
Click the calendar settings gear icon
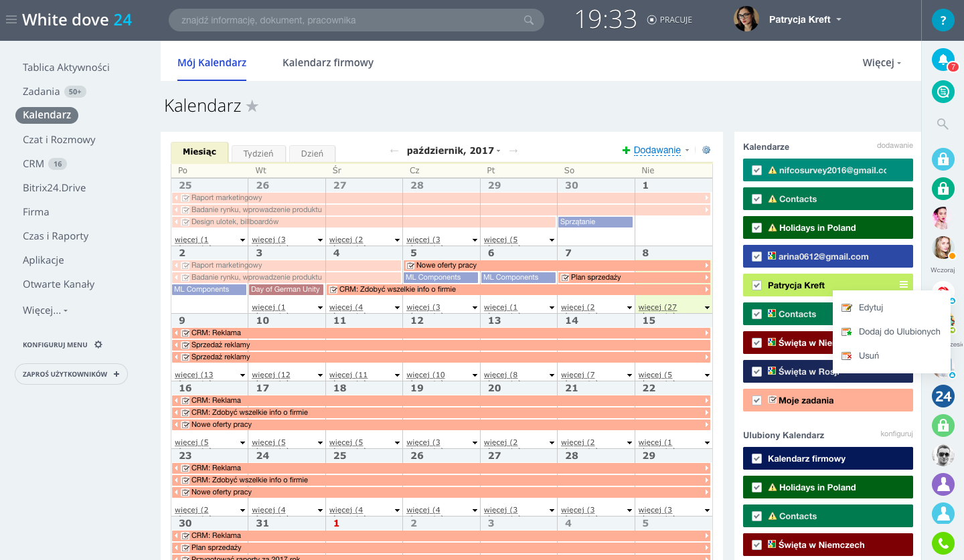tap(706, 151)
